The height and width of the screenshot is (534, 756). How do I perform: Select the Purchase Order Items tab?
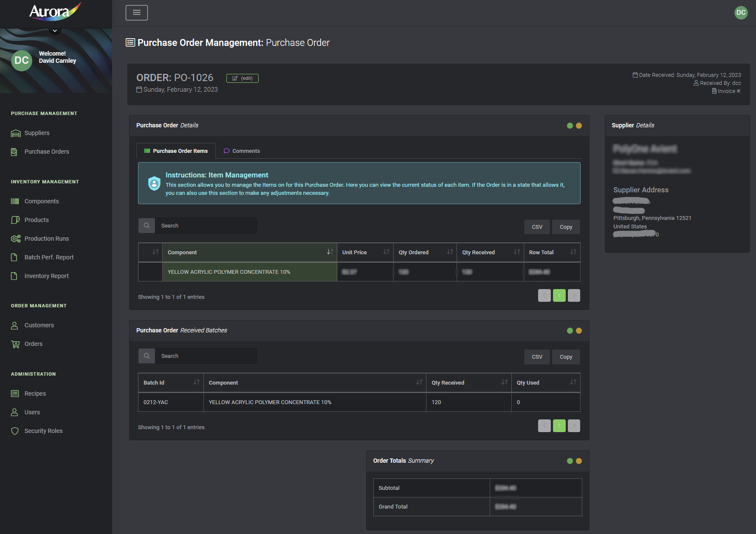(176, 151)
